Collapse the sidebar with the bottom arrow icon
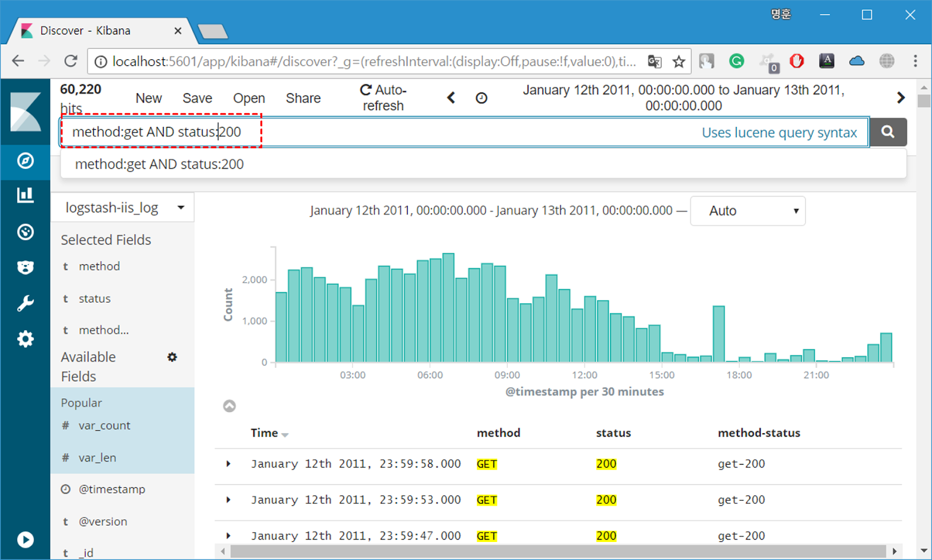The height and width of the screenshot is (560, 932). click(25, 540)
